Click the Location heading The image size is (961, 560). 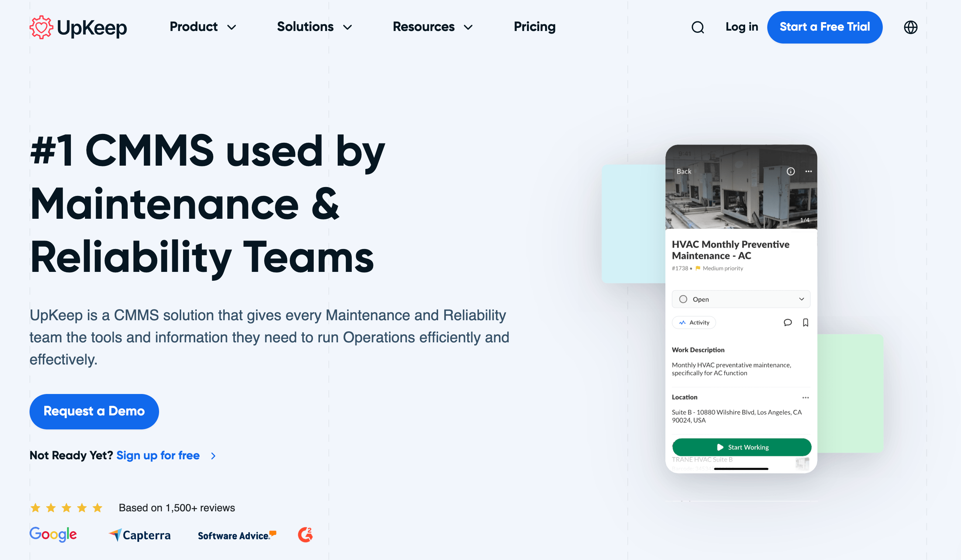685,397
